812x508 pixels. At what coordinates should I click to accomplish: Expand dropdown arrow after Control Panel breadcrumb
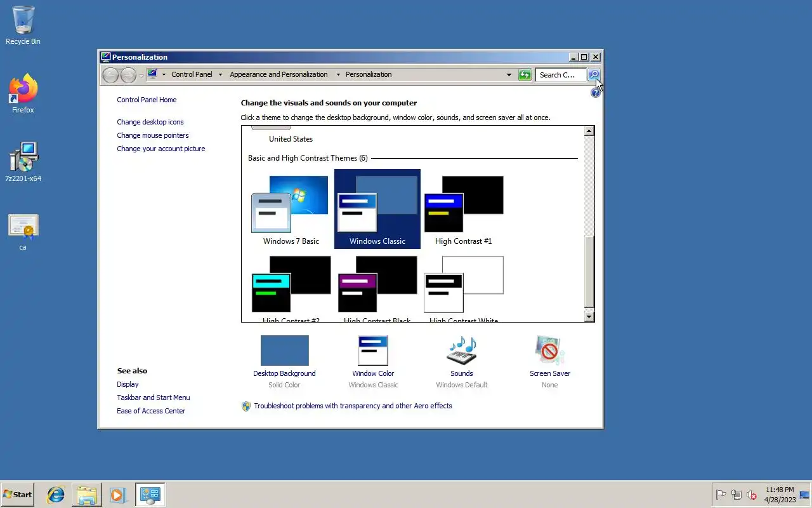click(x=220, y=74)
